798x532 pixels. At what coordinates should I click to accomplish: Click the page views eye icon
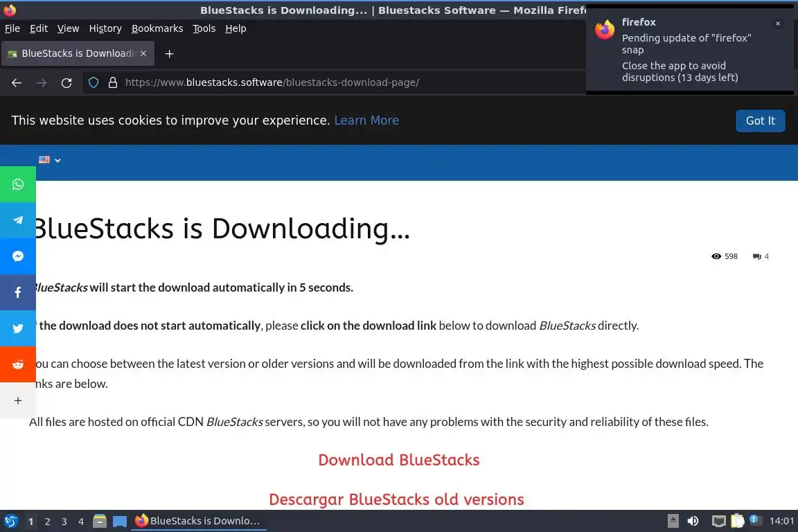pyautogui.click(x=716, y=256)
